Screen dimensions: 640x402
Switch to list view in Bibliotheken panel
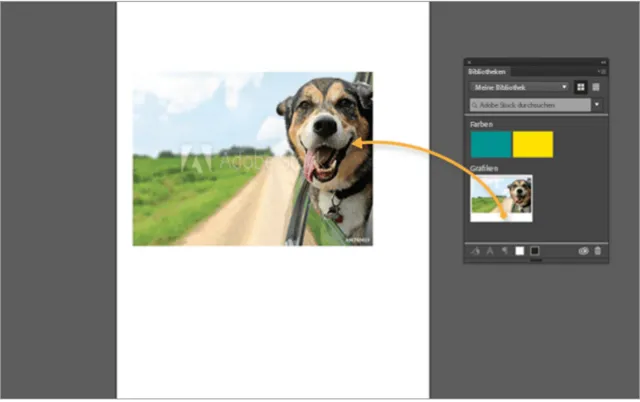[x=596, y=87]
